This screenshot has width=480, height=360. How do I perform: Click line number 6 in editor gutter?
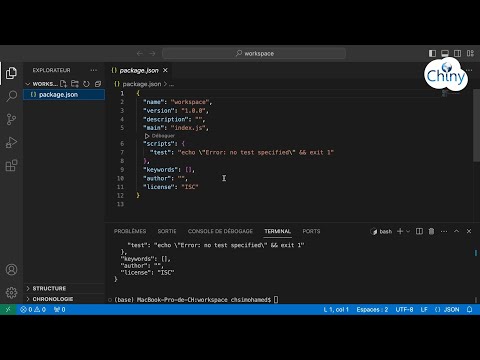tap(122, 144)
